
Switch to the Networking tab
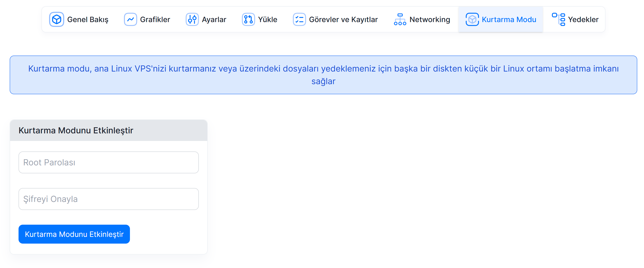[422, 20]
